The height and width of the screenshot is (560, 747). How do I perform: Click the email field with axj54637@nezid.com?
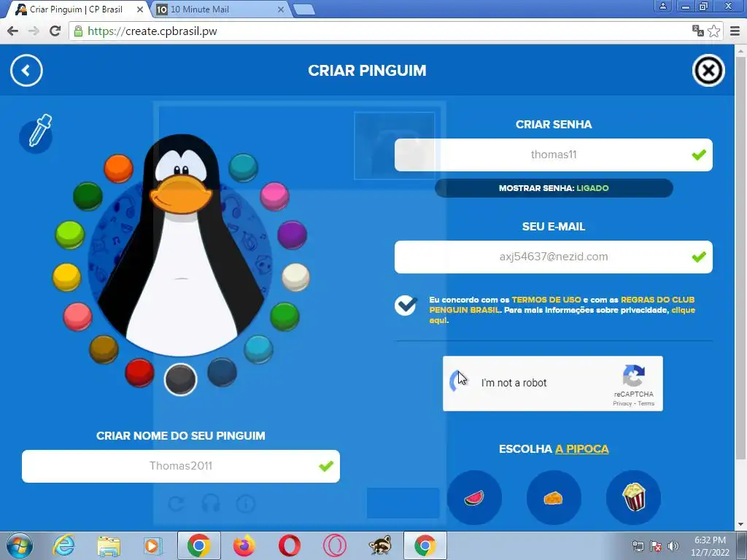[x=553, y=257]
